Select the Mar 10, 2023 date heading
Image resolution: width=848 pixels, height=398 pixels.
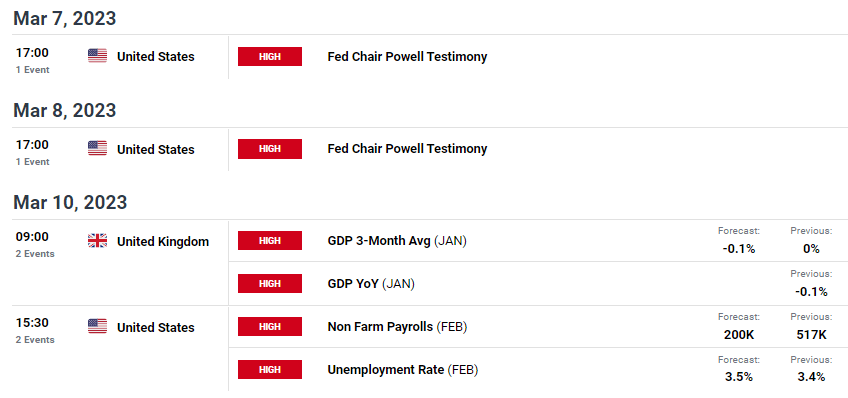pyautogui.click(x=70, y=202)
